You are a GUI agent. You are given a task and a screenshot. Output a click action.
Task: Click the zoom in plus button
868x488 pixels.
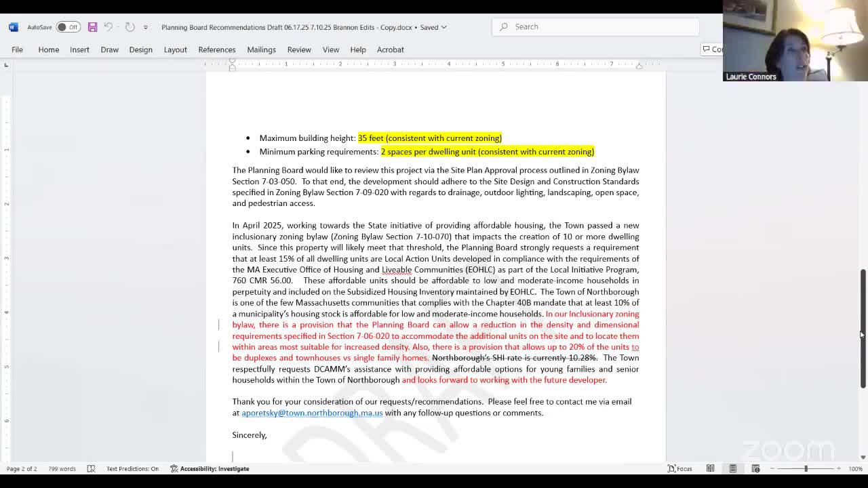[x=839, y=468]
